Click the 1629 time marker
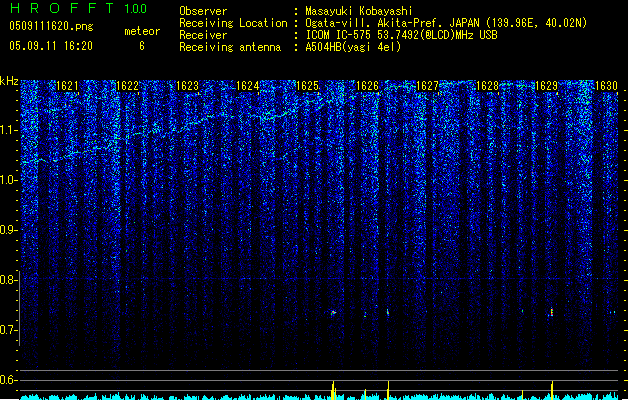This screenshot has height=400, width=629. click(x=547, y=86)
